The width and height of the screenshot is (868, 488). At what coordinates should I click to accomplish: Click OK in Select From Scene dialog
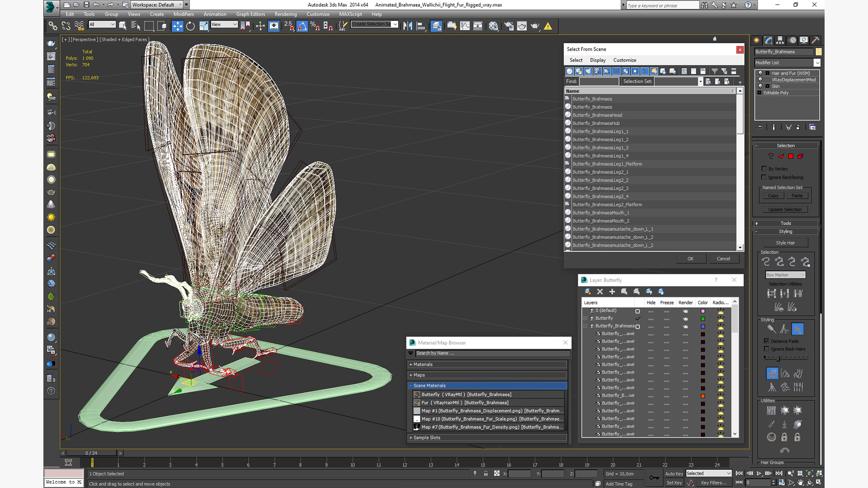point(691,259)
